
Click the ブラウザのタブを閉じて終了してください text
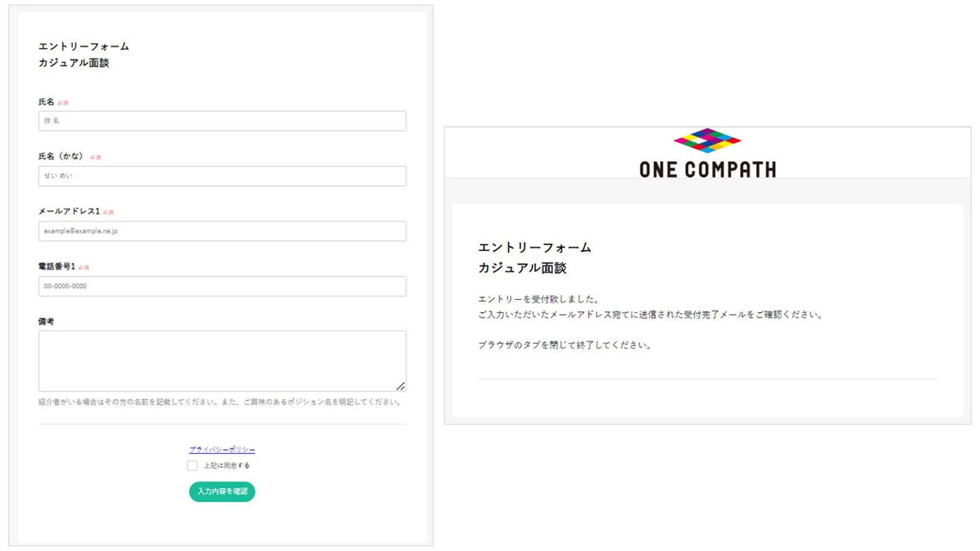pos(565,346)
